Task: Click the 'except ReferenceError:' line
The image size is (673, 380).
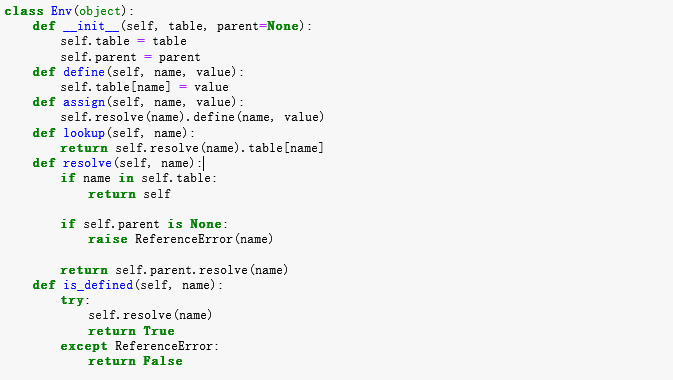Action: click(x=139, y=346)
